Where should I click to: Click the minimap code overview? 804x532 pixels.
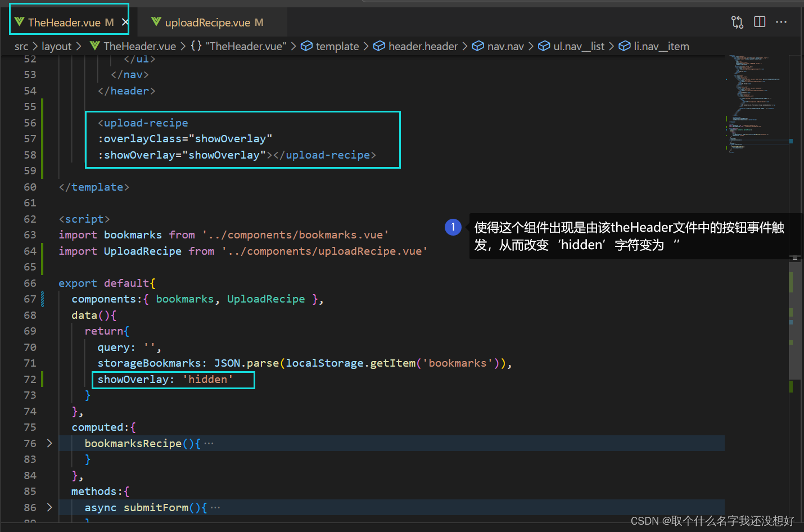pos(756,104)
